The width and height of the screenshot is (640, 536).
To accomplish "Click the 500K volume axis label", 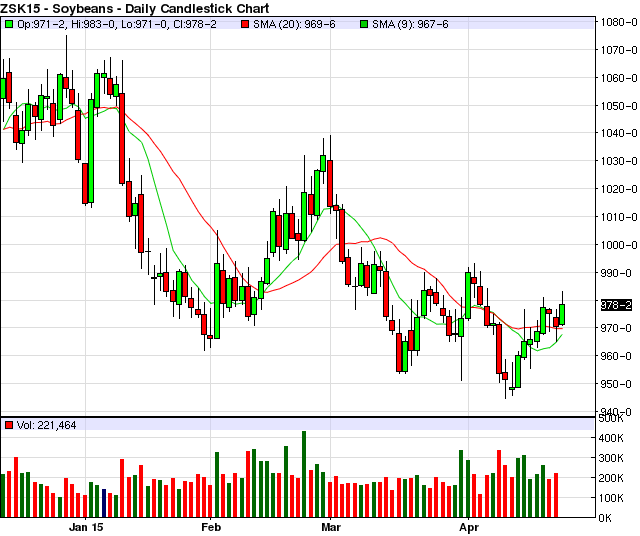I will click(611, 418).
